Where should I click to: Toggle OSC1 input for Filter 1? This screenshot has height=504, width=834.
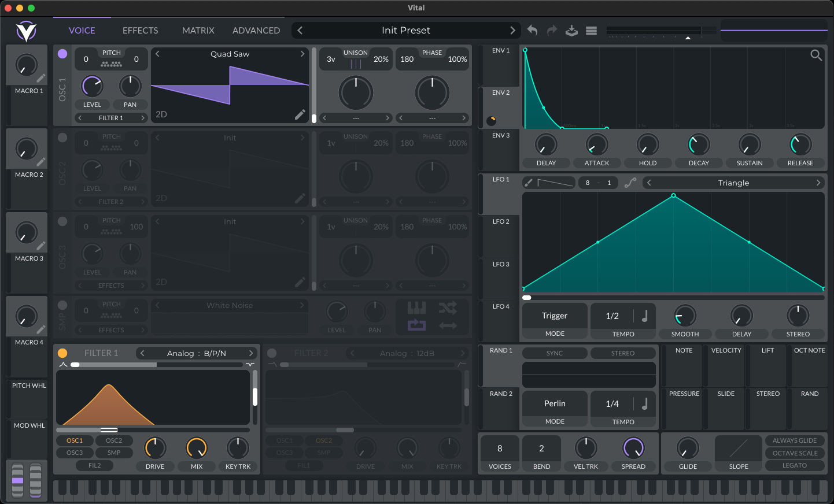click(x=75, y=440)
